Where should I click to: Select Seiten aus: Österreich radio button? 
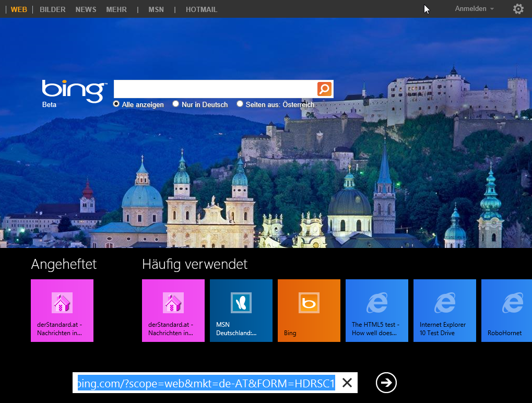click(240, 104)
